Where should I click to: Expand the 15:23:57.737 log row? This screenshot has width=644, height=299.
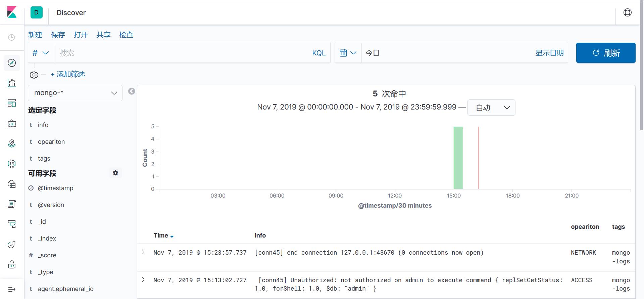(144, 252)
